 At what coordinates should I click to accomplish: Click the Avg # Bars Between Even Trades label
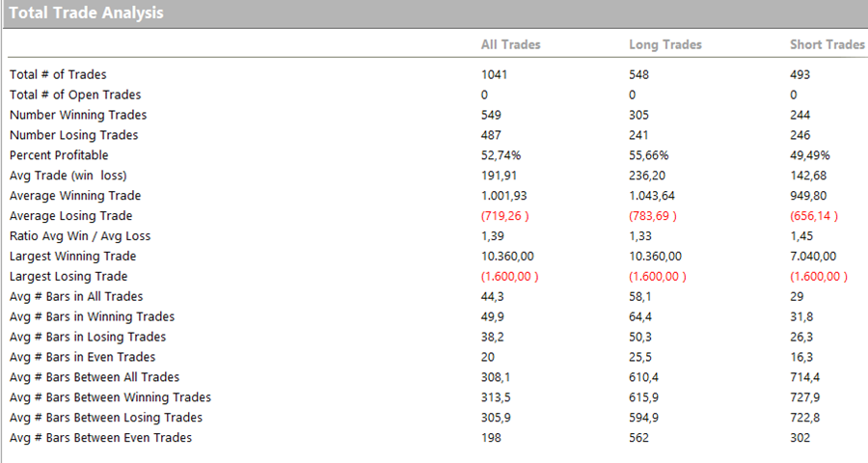100,438
